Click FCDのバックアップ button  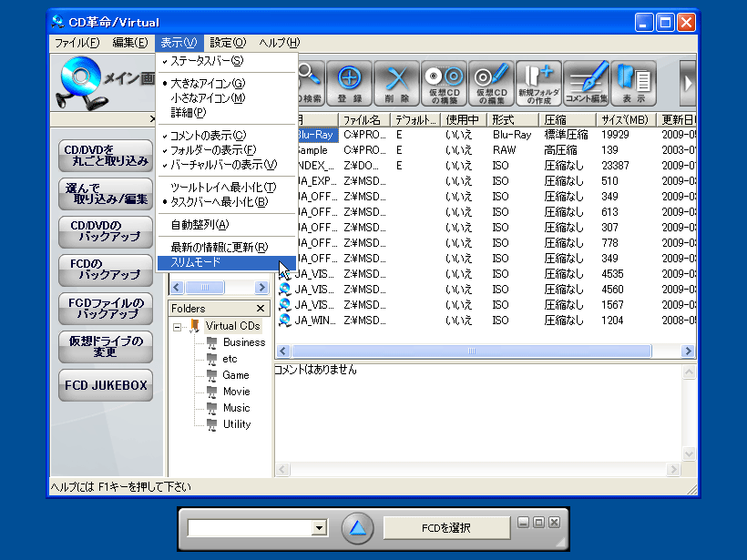[x=106, y=270]
